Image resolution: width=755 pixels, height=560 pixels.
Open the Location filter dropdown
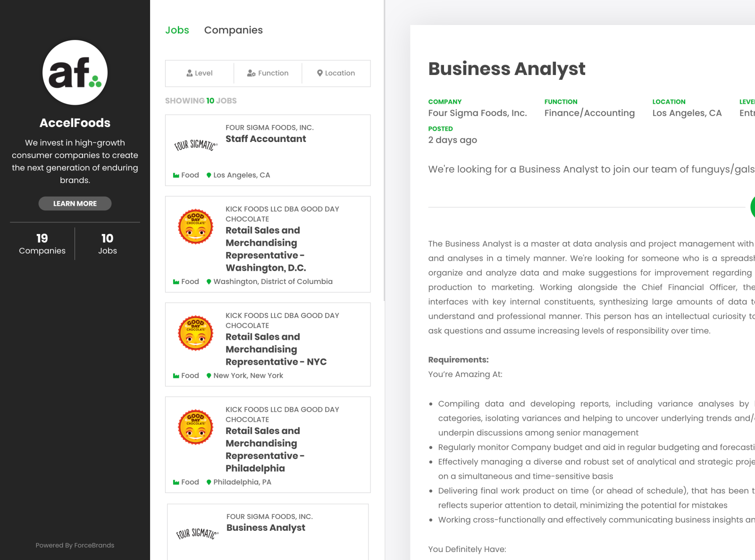pyautogui.click(x=336, y=73)
